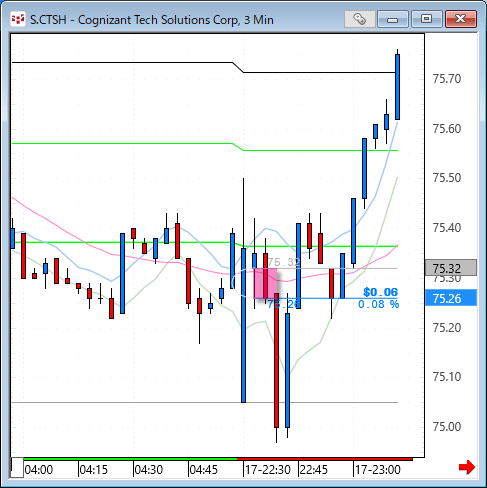The image size is (487, 488).
Task: Click the 17-23:00 time axis label
Action: coord(378,470)
